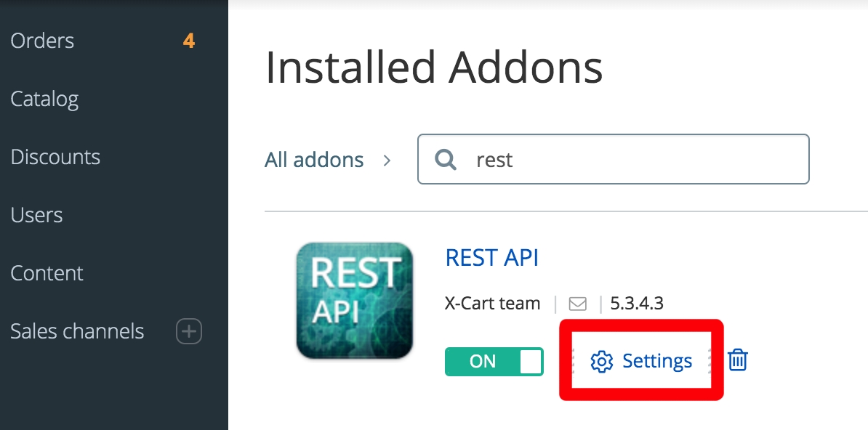868x430 pixels.
Task: Open the Orders menu
Action: [42, 41]
